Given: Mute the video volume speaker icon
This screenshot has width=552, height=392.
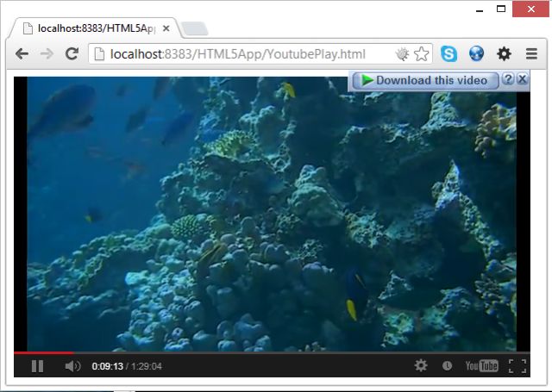Looking at the screenshot, I should 72,366.
